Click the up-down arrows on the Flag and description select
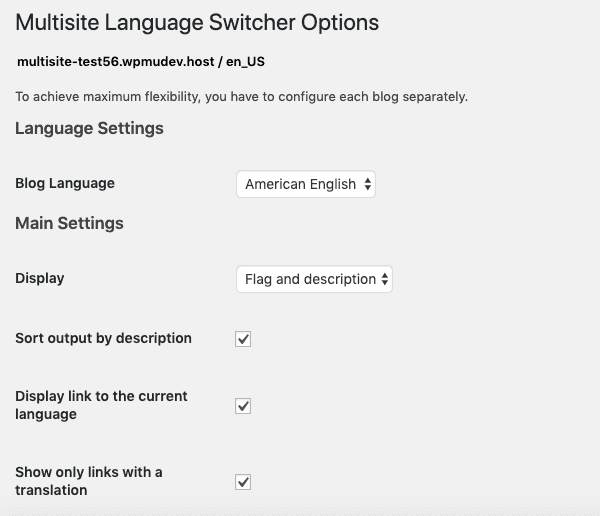Screen dimensions: 600x516 click(x=385, y=279)
